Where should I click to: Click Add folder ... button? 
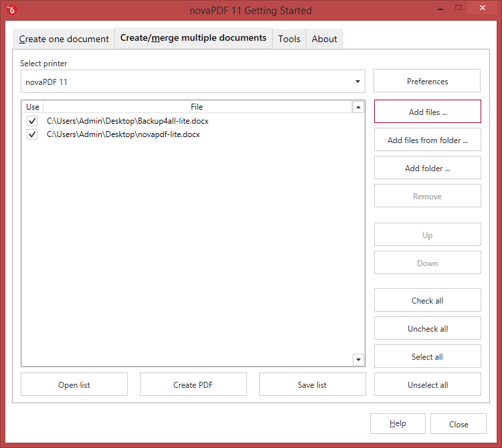(x=428, y=168)
